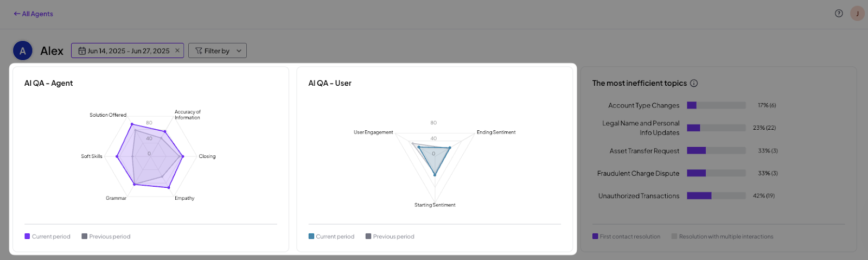Show info for most inefficient topics

(x=694, y=83)
